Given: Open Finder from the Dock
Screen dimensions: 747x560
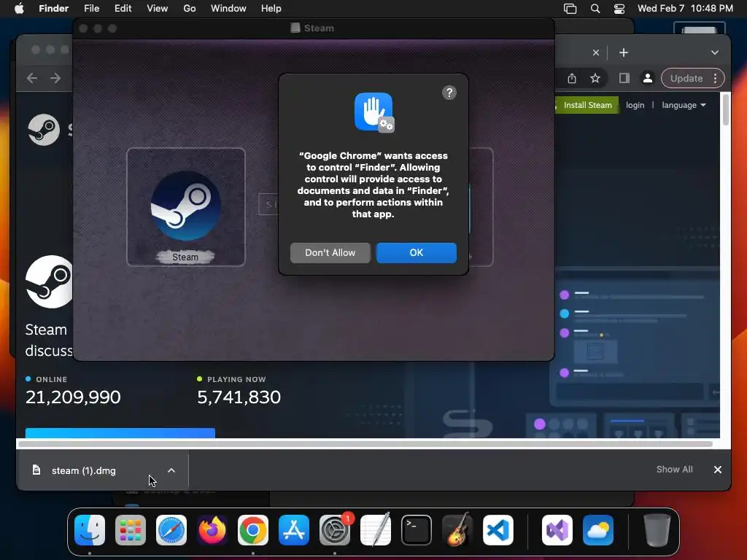Looking at the screenshot, I should click(90, 530).
